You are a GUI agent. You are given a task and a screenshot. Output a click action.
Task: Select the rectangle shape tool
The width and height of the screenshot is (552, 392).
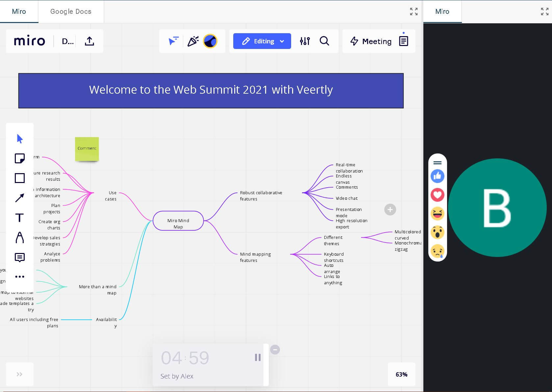20,178
